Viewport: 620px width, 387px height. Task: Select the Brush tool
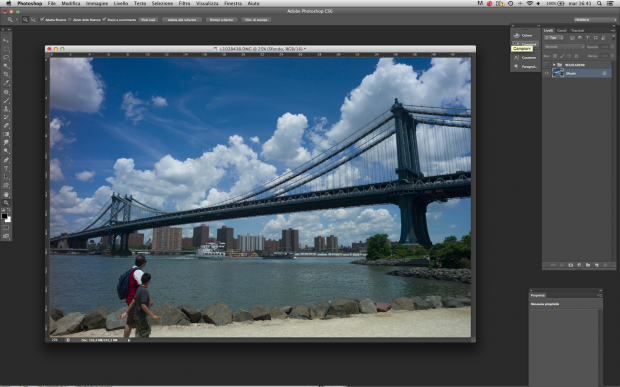6,100
